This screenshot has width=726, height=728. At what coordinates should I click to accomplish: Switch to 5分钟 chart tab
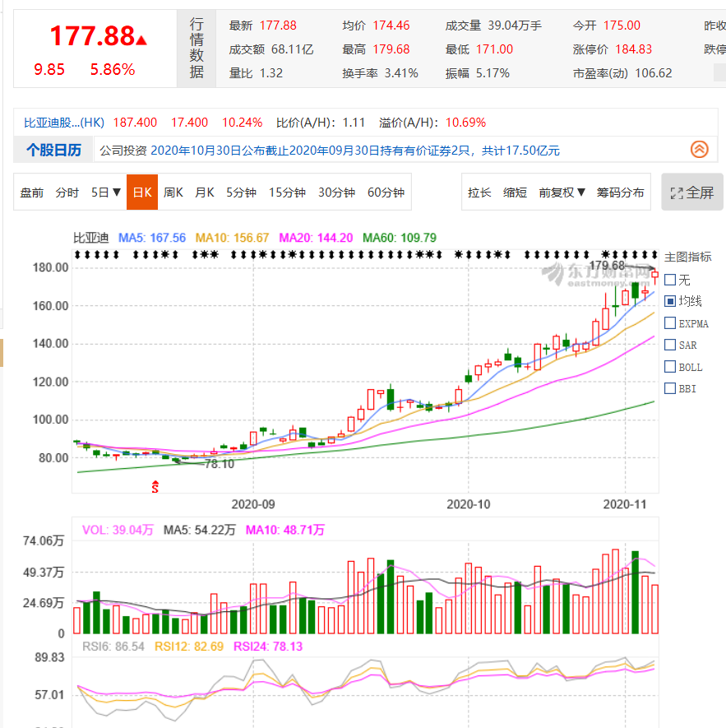(x=241, y=192)
